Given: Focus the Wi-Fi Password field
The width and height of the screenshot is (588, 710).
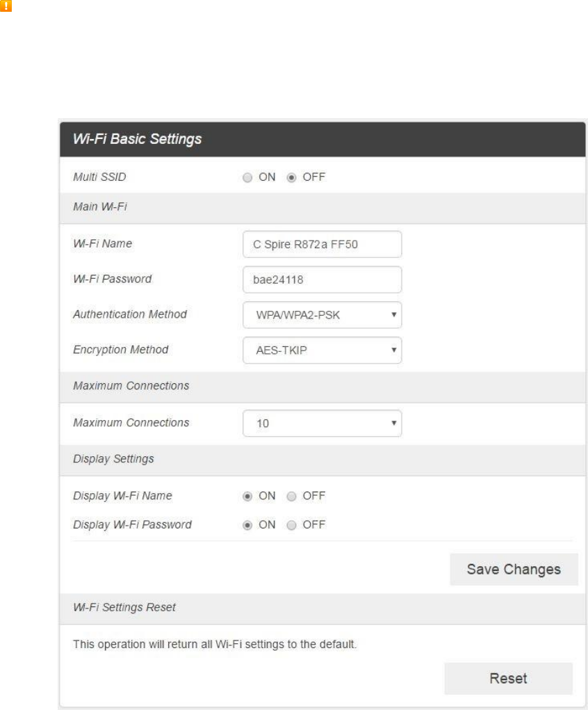Looking at the screenshot, I should (322, 280).
